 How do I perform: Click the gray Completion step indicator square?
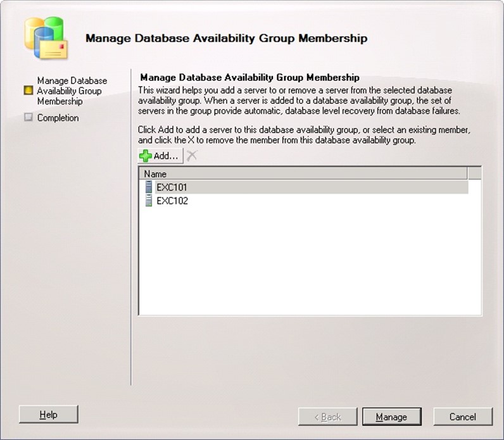(x=28, y=118)
